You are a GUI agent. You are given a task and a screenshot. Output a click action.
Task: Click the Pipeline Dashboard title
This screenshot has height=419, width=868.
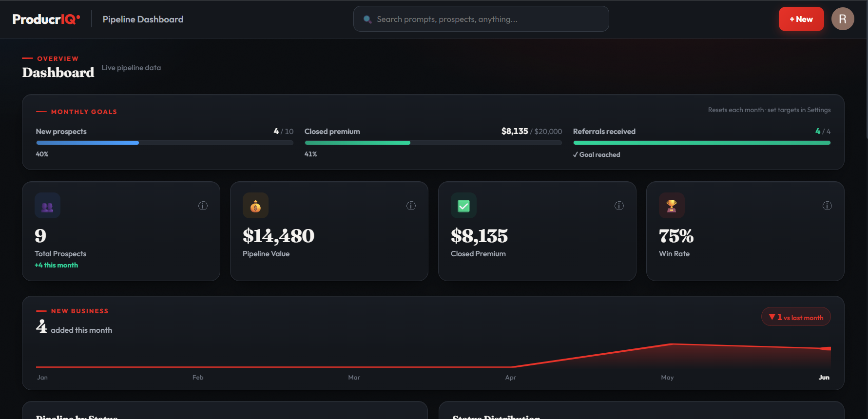[143, 19]
